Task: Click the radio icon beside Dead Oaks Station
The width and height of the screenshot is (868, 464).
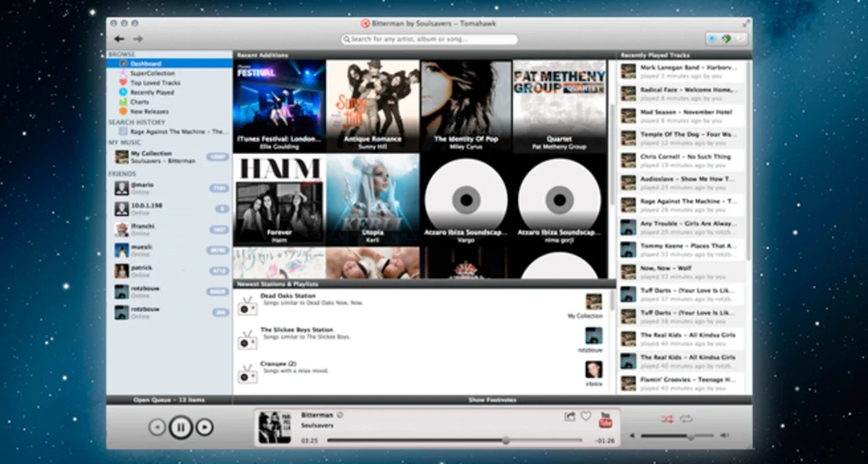Action: point(247,306)
